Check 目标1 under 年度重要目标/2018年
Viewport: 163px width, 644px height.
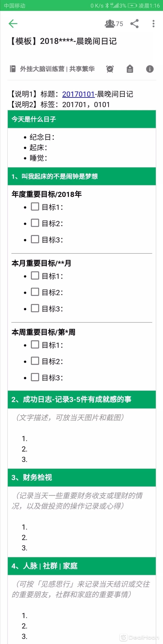[35, 207]
